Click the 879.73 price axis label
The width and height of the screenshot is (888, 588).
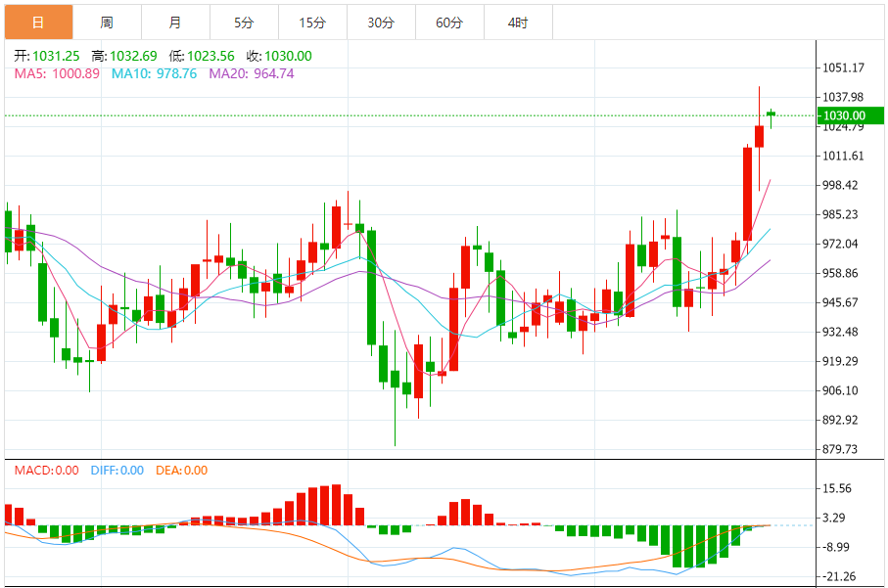tap(840, 449)
